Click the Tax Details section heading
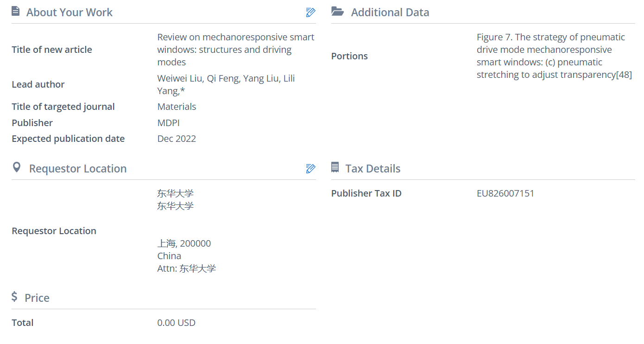644x344 pixels. point(373,168)
